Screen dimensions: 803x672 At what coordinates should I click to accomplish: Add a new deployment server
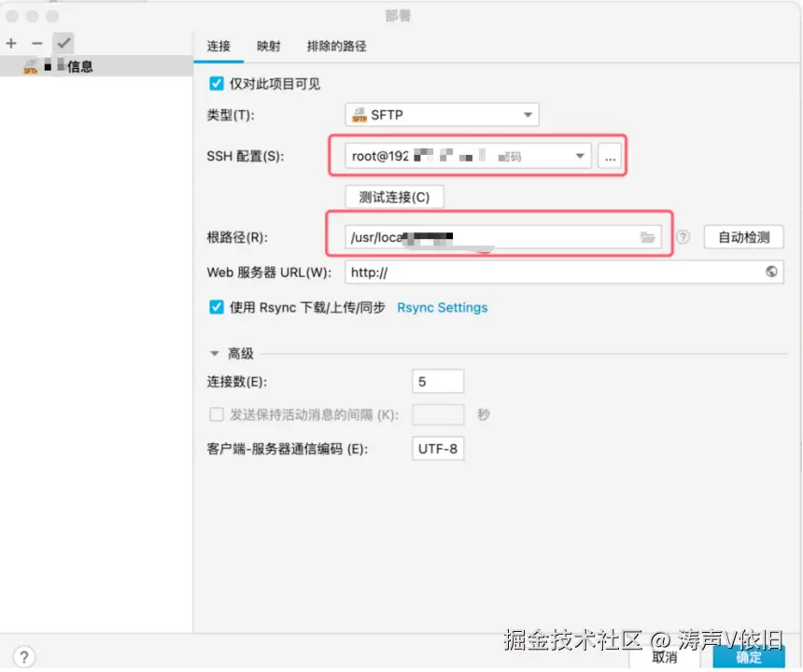(x=10, y=42)
